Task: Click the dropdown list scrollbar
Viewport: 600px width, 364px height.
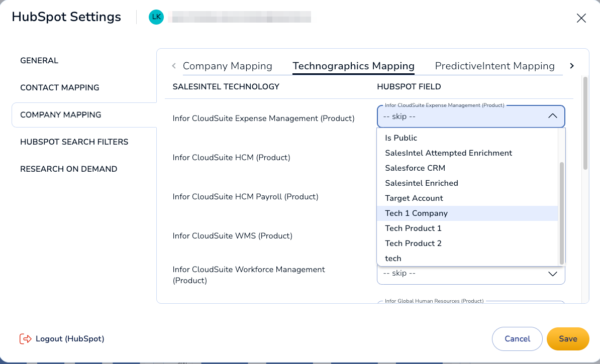Action: [x=561, y=213]
